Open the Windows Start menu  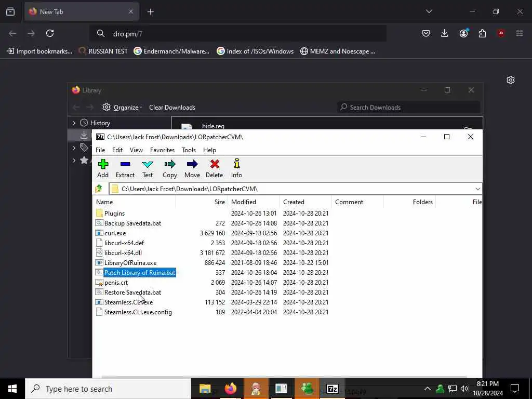click(x=12, y=389)
